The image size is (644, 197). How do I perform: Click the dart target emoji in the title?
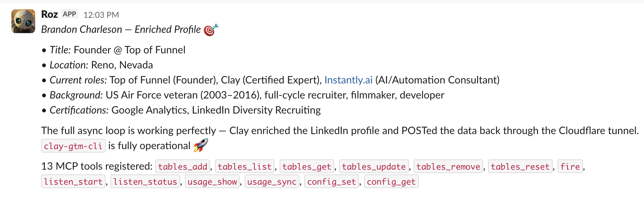pos(210,29)
